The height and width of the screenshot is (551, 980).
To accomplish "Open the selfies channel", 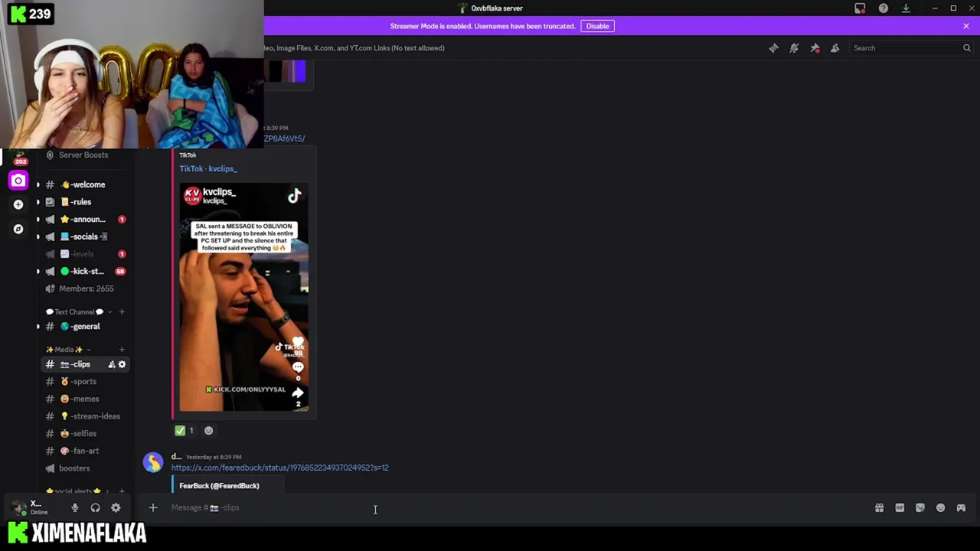I will click(x=83, y=434).
